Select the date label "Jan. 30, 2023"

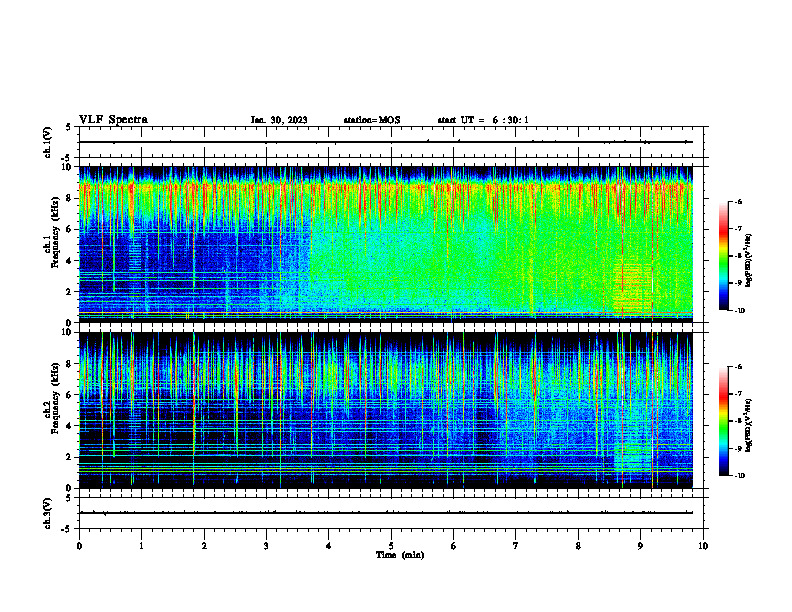pyautogui.click(x=279, y=120)
